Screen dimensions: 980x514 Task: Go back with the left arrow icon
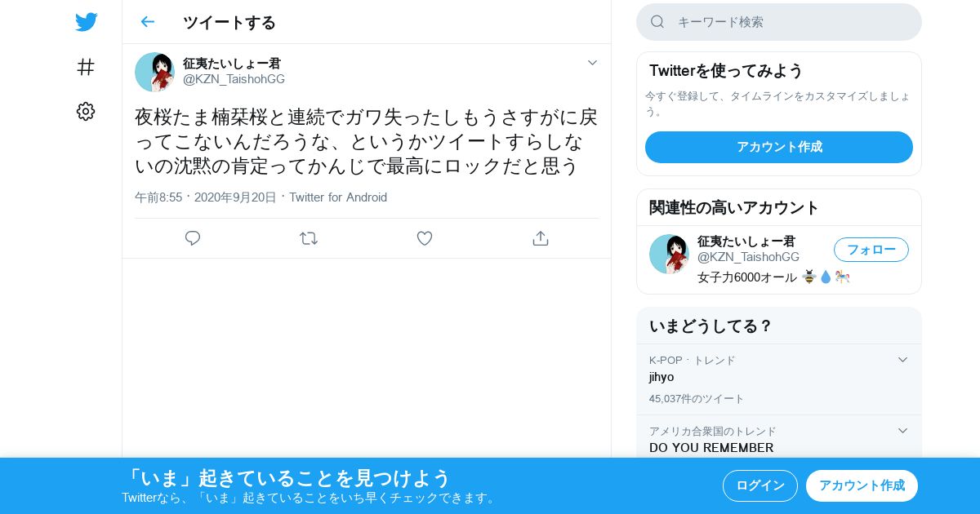click(x=147, y=22)
